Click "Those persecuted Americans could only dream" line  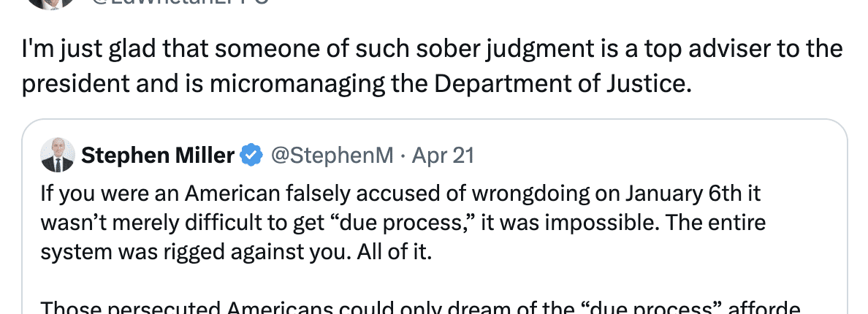(x=421, y=307)
